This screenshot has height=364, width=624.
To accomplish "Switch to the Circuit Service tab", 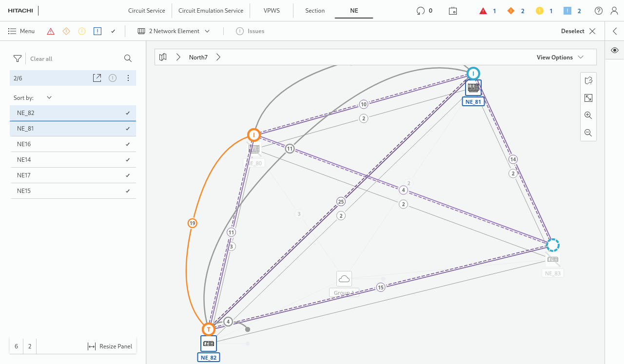I will pyautogui.click(x=146, y=11).
